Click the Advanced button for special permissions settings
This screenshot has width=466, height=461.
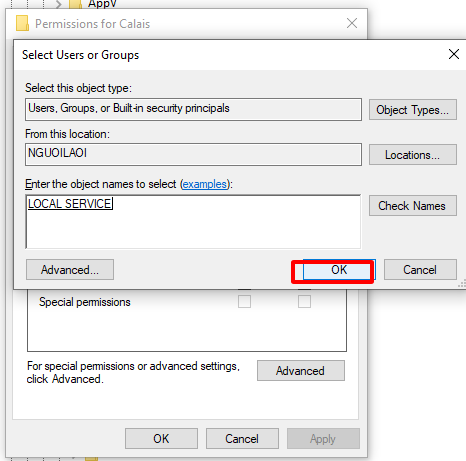click(301, 371)
